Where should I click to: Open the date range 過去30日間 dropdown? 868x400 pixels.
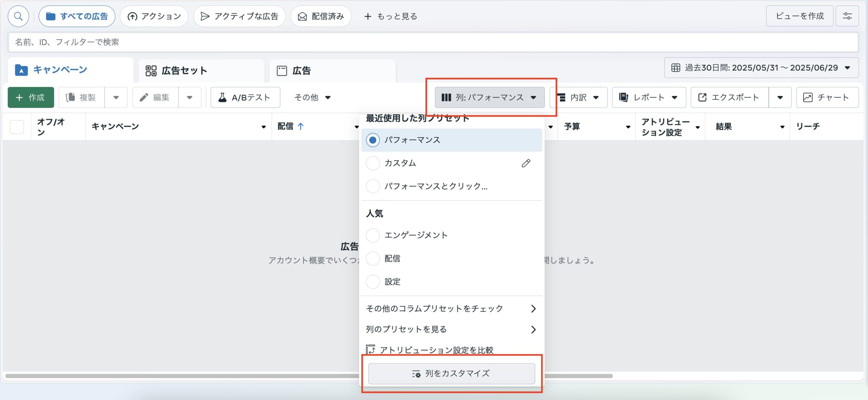[761, 68]
